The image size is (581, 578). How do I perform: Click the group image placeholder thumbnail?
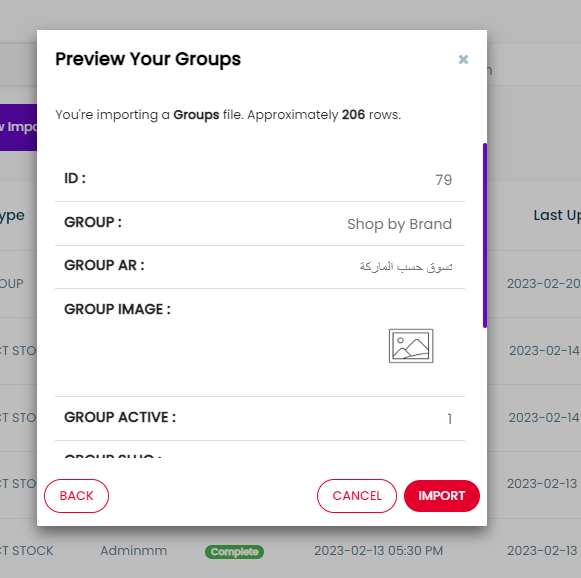point(411,346)
